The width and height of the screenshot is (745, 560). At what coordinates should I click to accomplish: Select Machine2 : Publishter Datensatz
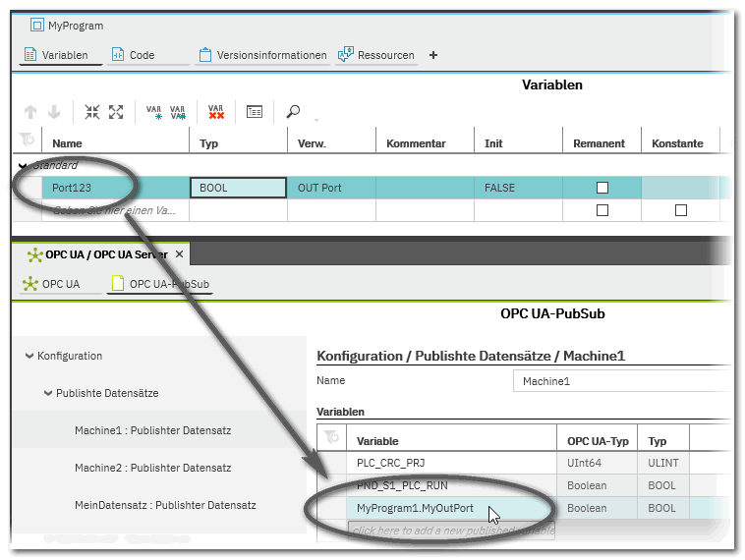click(152, 468)
